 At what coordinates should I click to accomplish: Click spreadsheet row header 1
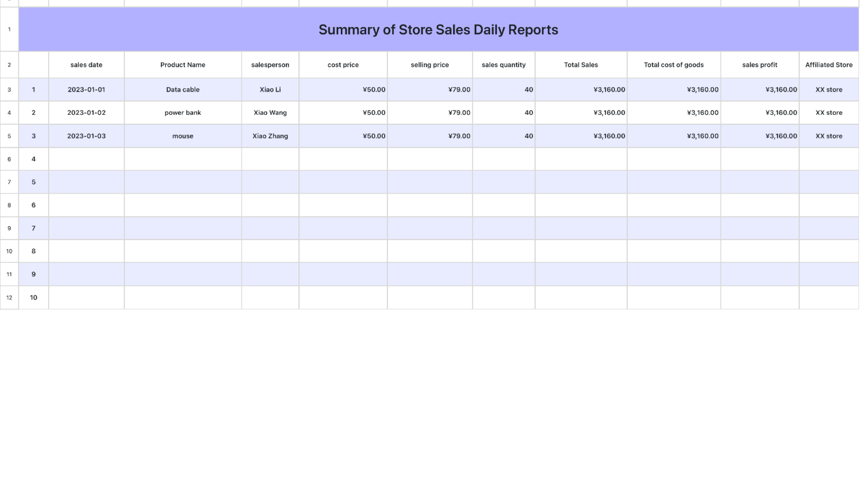click(x=9, y=29)
